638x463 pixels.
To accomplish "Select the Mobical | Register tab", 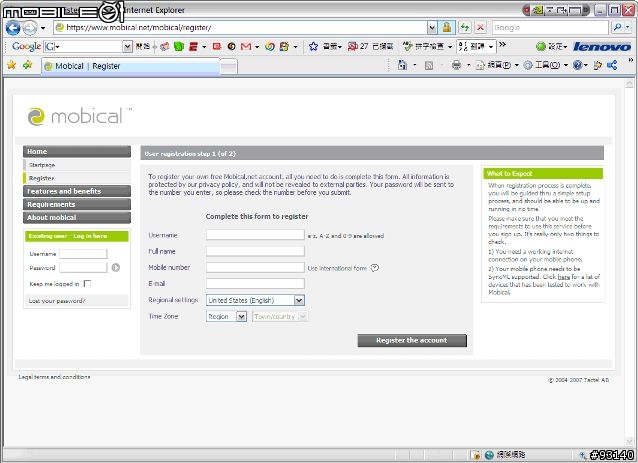I will [x=130, y=66].
